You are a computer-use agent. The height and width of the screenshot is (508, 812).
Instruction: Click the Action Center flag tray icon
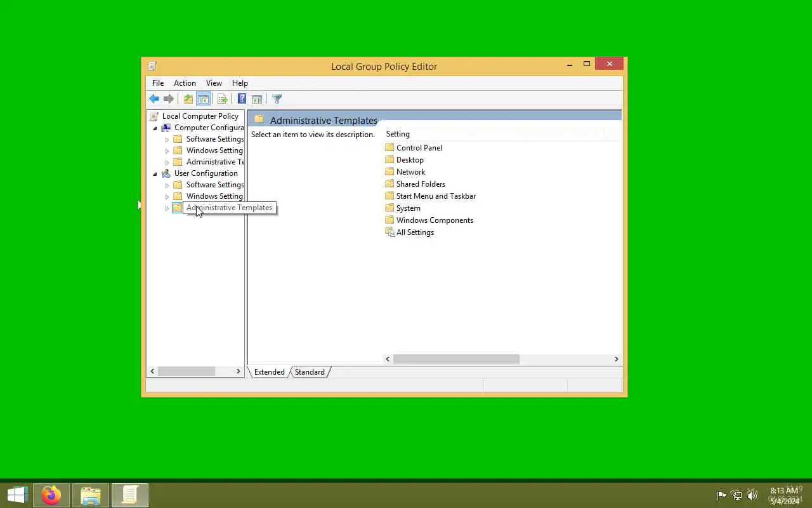coord(721,495)
